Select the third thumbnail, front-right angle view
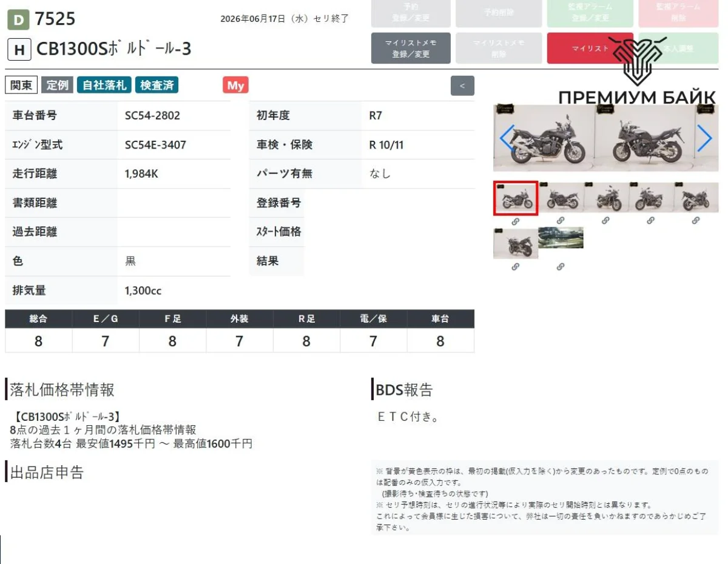Screen dimensions: 728x564 (606, 198)
